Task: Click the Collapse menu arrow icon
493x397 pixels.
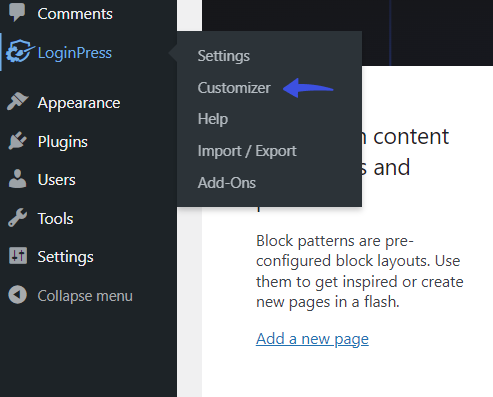Action: click(x=17, y=295)
